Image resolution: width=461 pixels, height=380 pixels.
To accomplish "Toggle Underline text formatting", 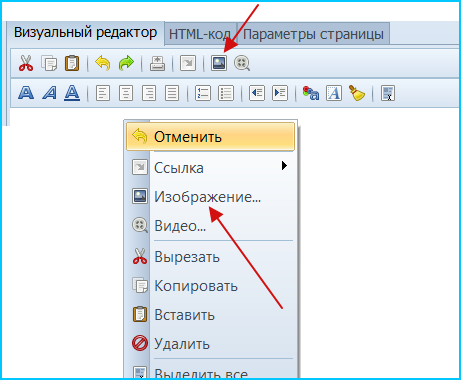I will click(72, 93).
